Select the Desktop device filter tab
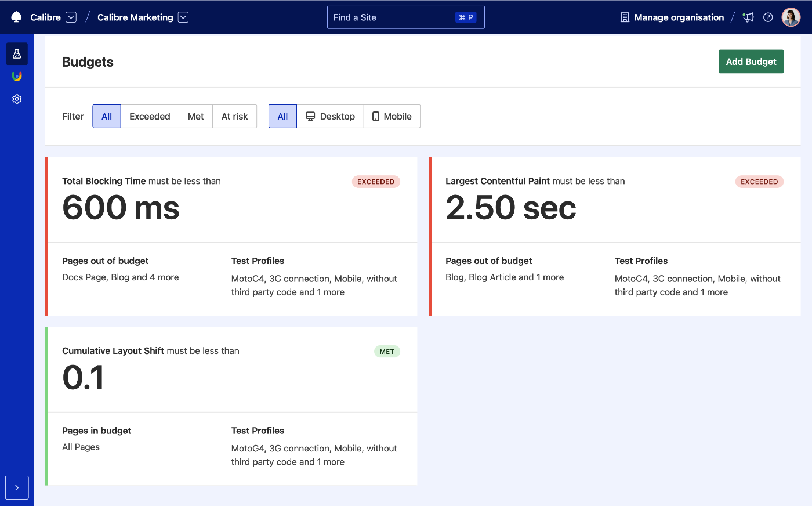Screen dimensions: 812x506 point(330,116)
